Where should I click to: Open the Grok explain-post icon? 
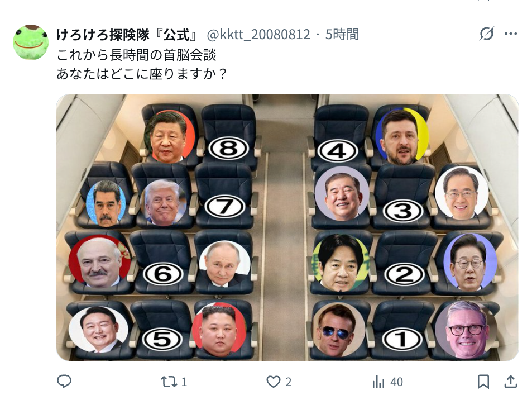tap(487, 34)
